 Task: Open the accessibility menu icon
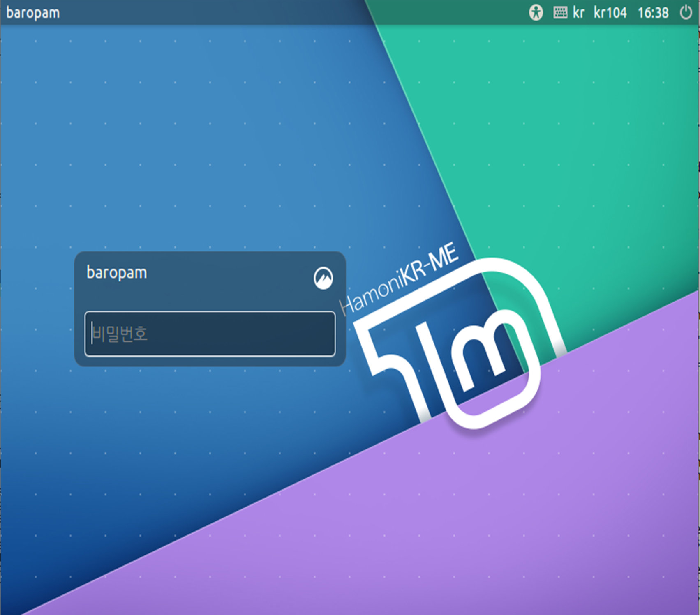tap(536, 13)
